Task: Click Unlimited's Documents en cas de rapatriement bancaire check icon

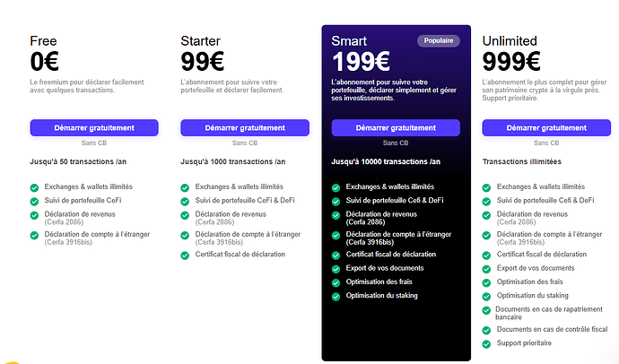Action: [x=486, y=310]
